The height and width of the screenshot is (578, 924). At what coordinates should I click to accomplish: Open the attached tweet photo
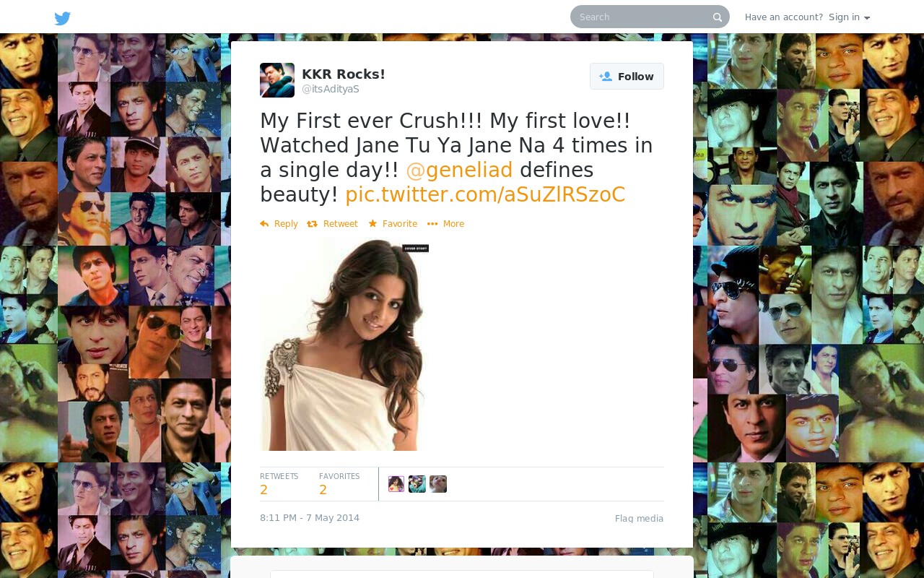(344, 344)
